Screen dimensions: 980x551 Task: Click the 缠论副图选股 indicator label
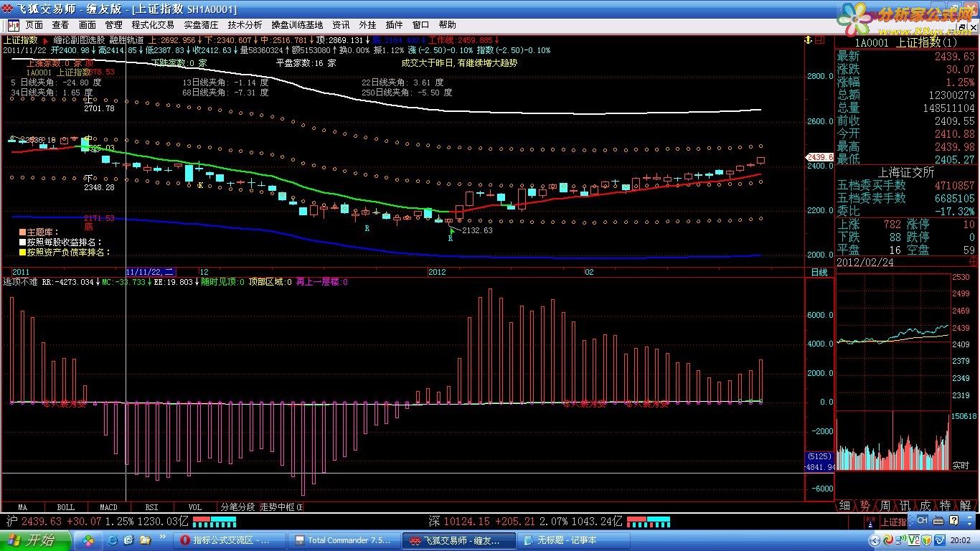79,40
